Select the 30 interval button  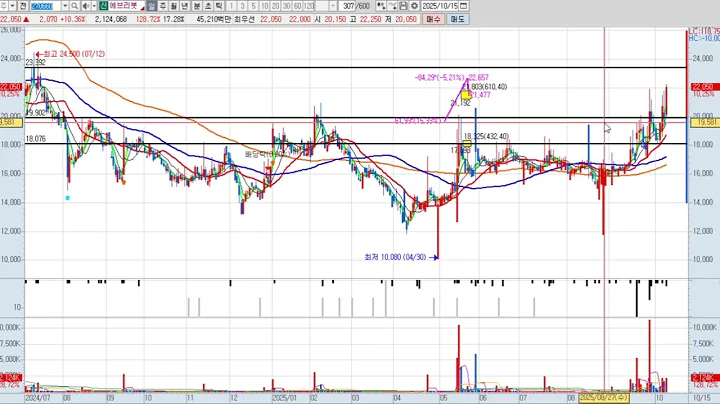pyautogui.click(x=287, y=6)
